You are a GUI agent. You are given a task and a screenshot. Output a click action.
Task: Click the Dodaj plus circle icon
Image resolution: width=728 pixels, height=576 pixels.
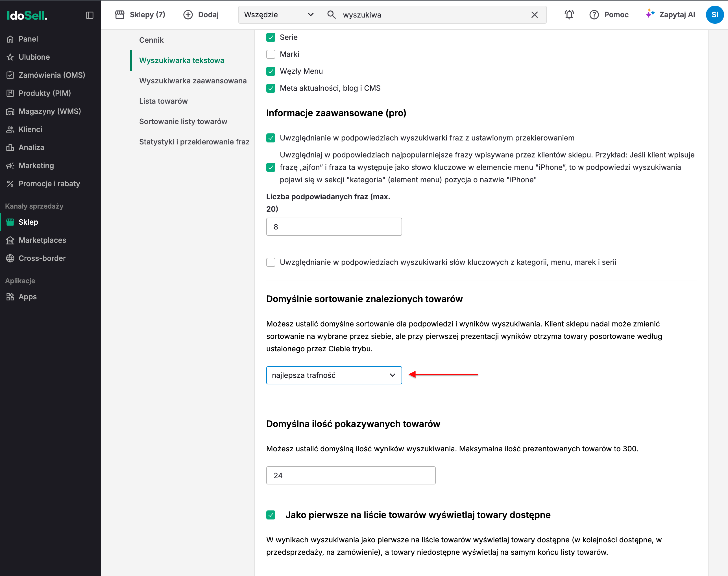(x=188, y=14)
